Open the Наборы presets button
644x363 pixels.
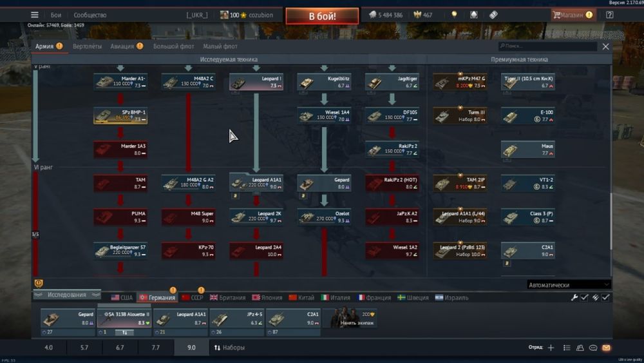(230, 348)
